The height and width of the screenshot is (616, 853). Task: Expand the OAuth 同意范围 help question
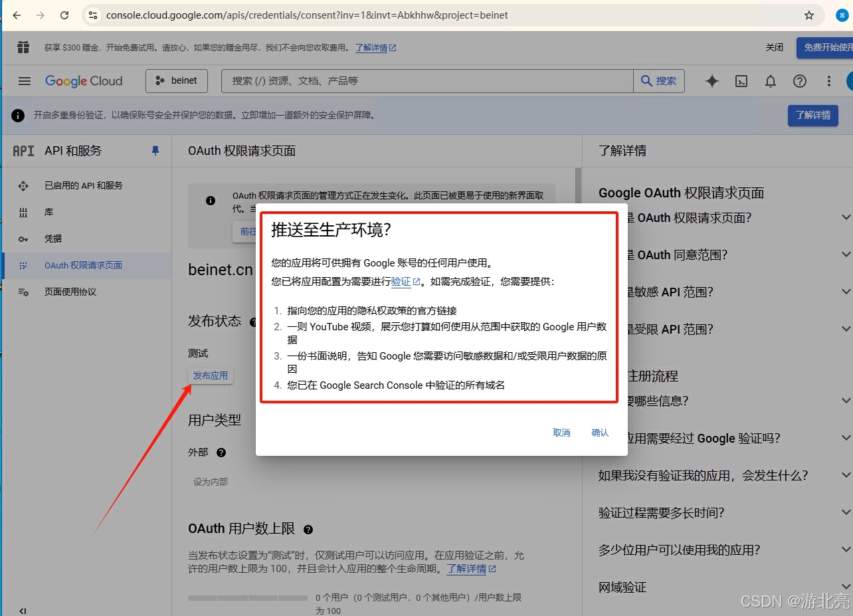[x=846, y=255]
